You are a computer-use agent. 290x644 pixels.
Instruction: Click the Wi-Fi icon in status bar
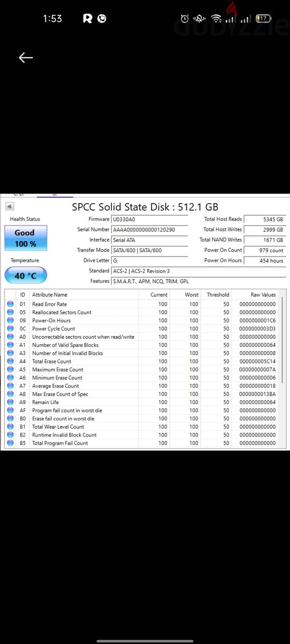216,18
